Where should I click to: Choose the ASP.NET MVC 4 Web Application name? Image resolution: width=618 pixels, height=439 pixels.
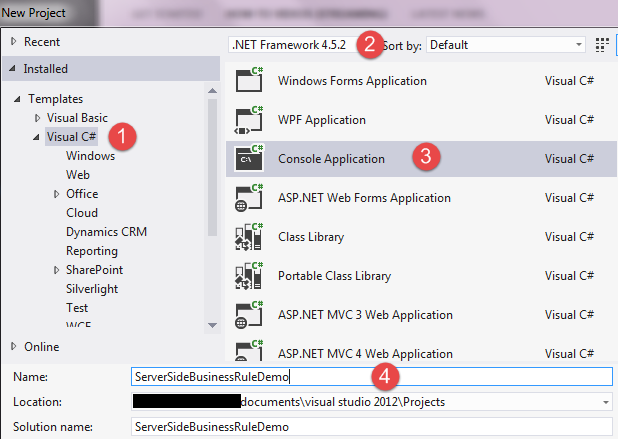coord(365,354)
